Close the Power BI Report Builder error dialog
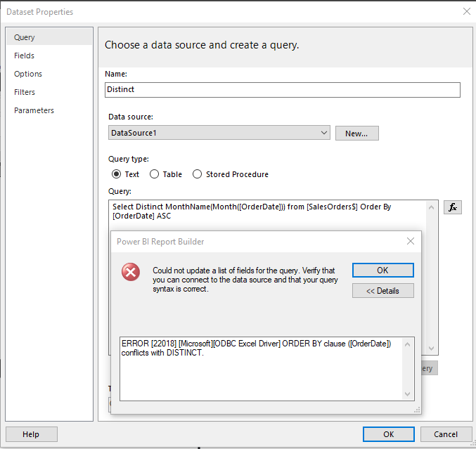476x449 pixels. (411, 241)
